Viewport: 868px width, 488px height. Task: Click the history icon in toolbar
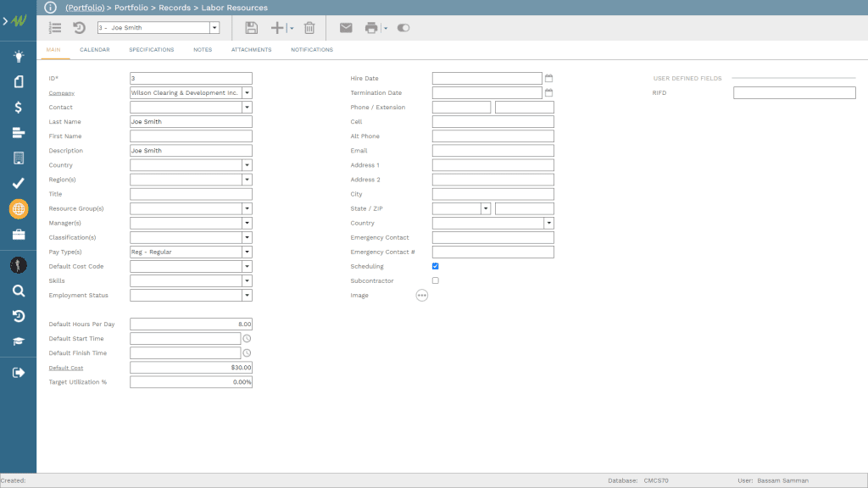point(79,28)
